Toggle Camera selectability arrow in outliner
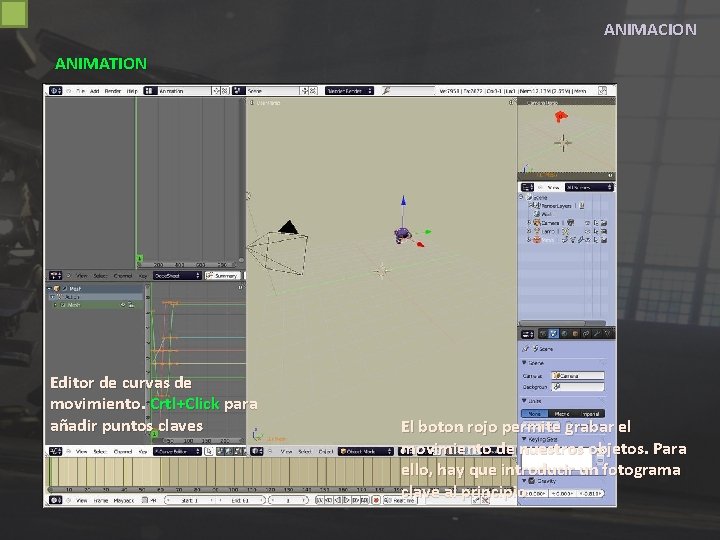The height and width of the screenshot is (540, 720). click(596, 223)
